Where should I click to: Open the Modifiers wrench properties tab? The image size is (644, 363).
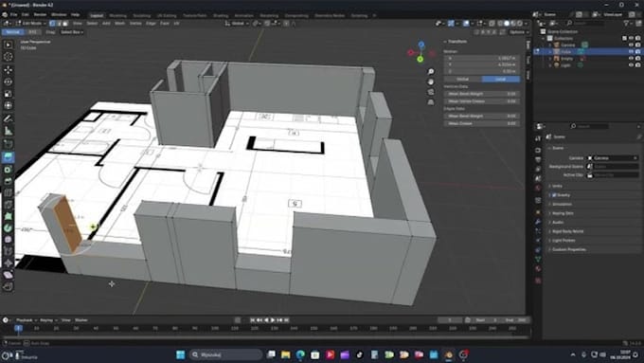tap(538, 222)
